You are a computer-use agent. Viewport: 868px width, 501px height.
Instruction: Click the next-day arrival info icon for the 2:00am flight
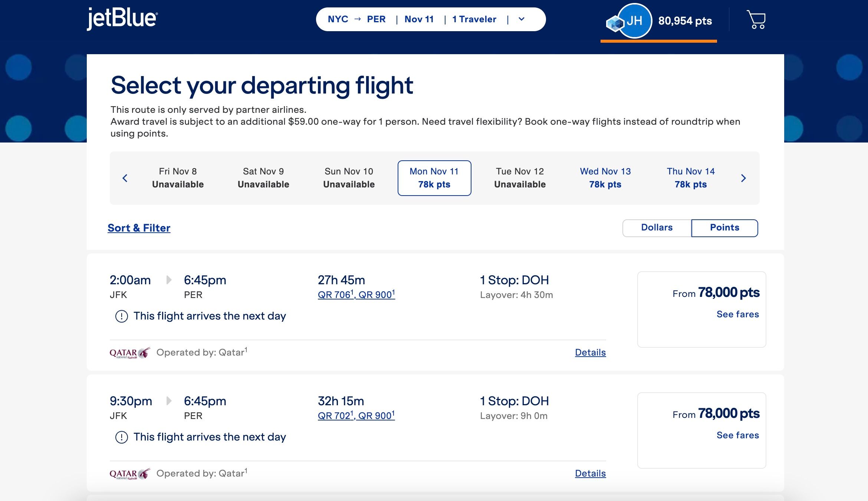click(x=121, y=316)
